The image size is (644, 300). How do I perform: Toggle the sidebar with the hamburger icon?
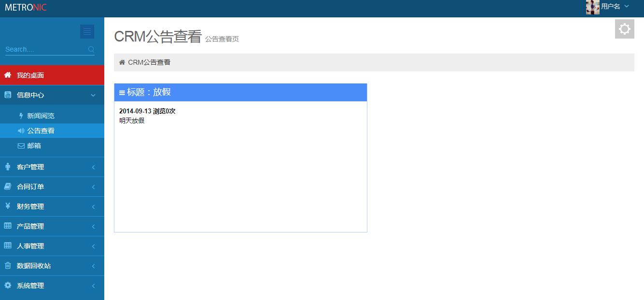pyautogui.click(x=87, y=32)
